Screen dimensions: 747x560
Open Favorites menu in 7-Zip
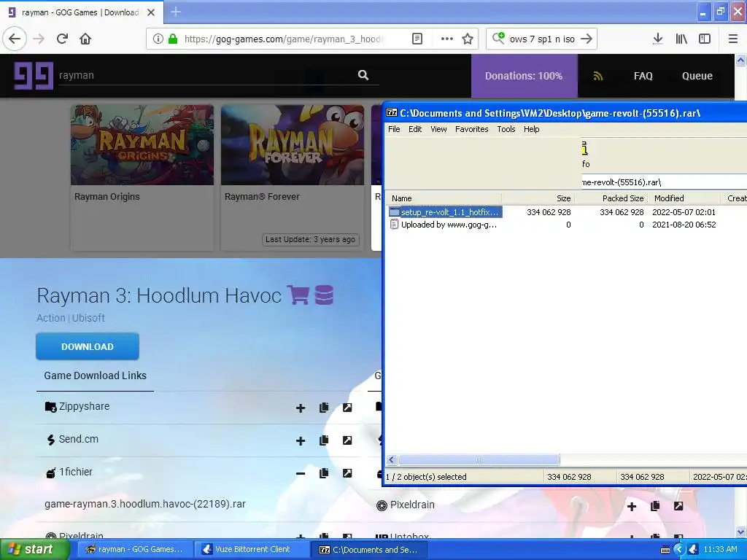coord(472,129)
